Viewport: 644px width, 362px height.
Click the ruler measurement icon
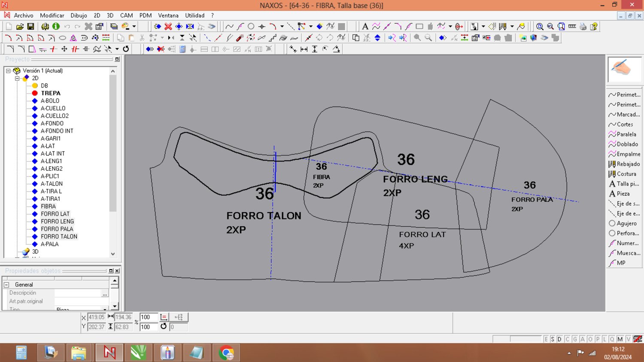tap(572, 27)
